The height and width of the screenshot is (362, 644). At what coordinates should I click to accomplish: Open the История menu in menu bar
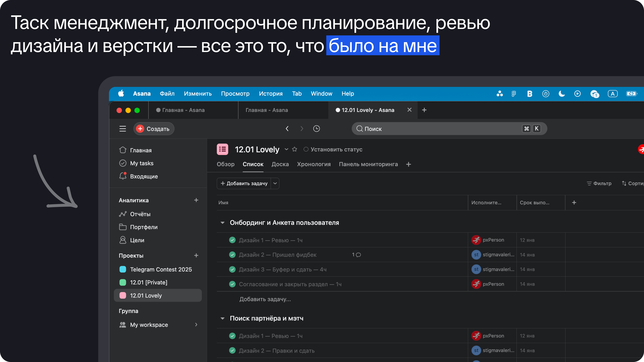click(270, 94)
